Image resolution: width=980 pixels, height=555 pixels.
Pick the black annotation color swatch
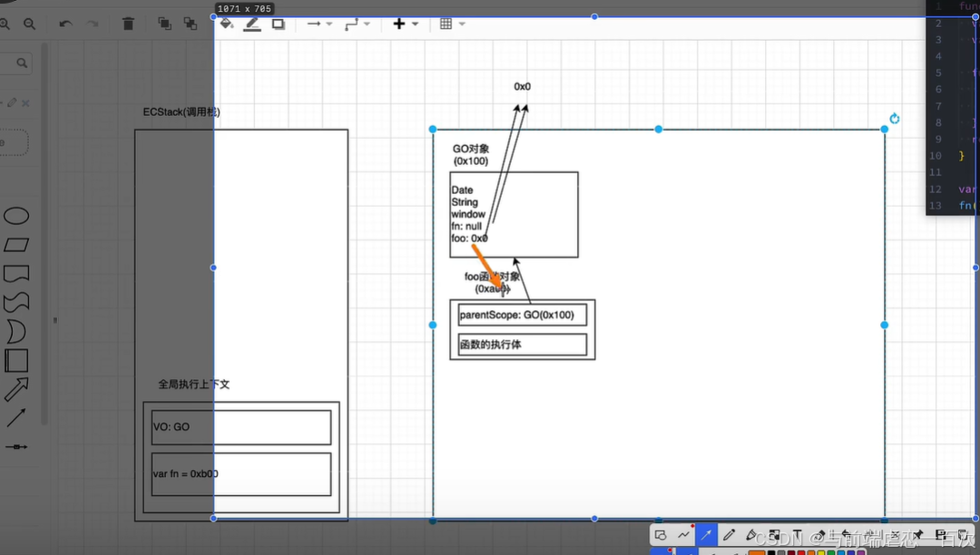(771, 552)
